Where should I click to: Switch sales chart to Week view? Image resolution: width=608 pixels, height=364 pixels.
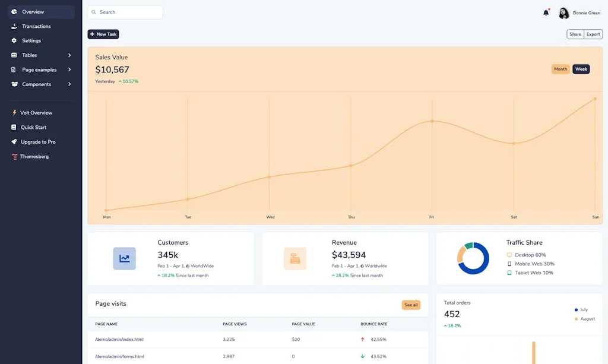(x=581, y=69)
